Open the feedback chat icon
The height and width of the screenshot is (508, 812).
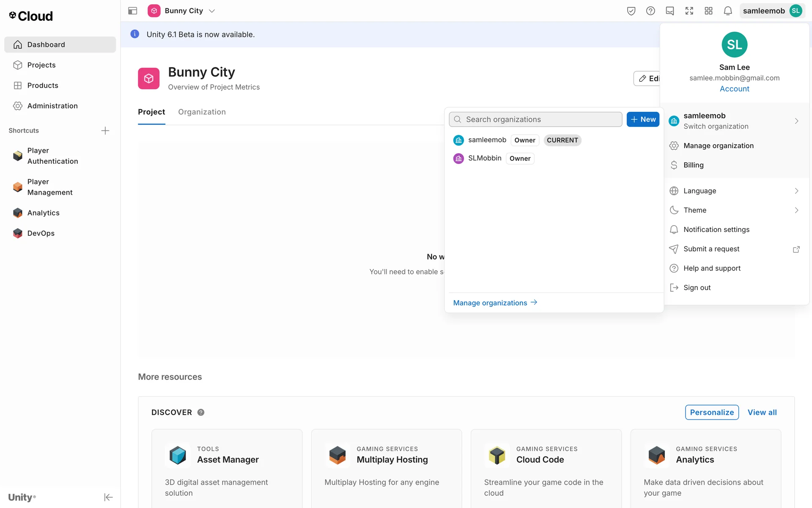[x=670, y=11]
